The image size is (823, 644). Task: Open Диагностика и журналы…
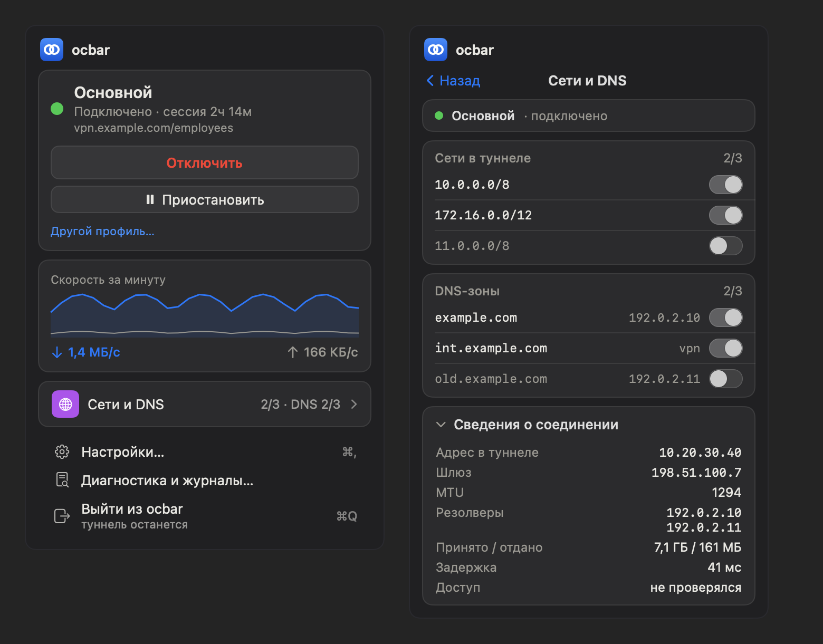pyautogui.click(x=205, y=480)
